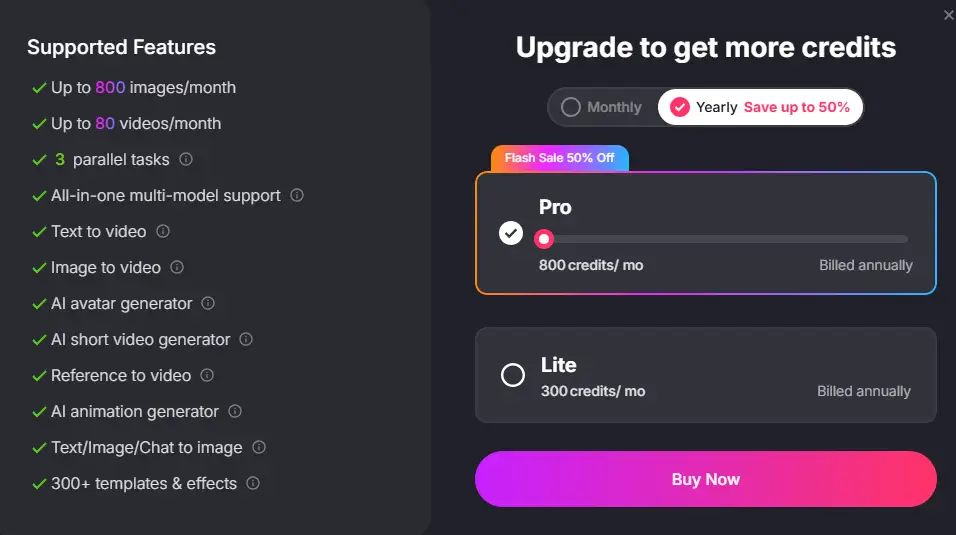The image size is (956, 535).
Task: Close the upgrade dialog
Action: pyautogui.click(x=948, y=14)
